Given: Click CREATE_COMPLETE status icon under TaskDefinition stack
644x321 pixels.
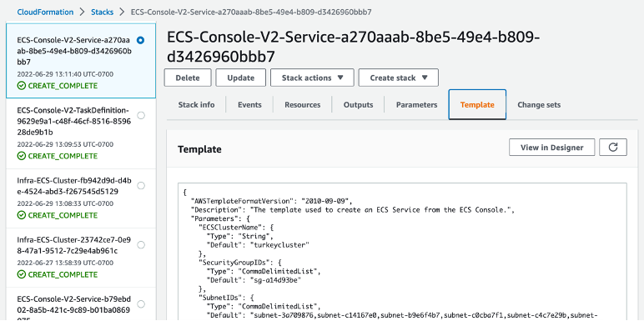Looking at the screenshot, I should pyautogui.click(x=21, y=156).
